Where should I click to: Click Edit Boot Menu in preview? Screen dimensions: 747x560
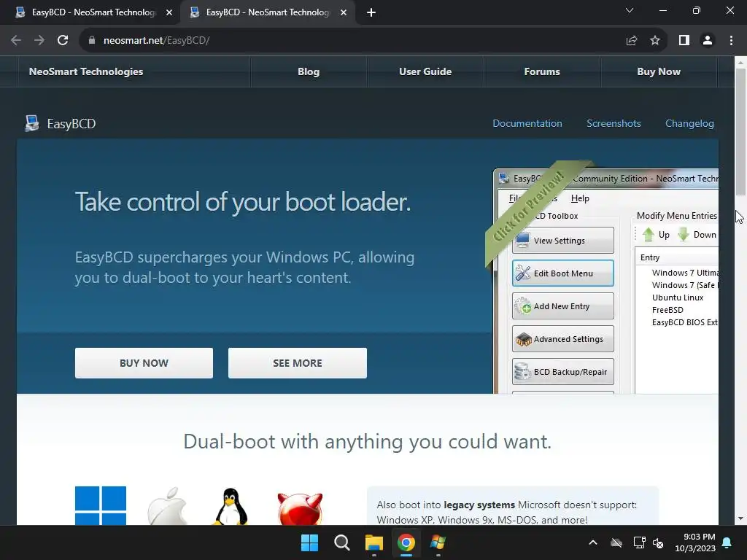[562, 273]
